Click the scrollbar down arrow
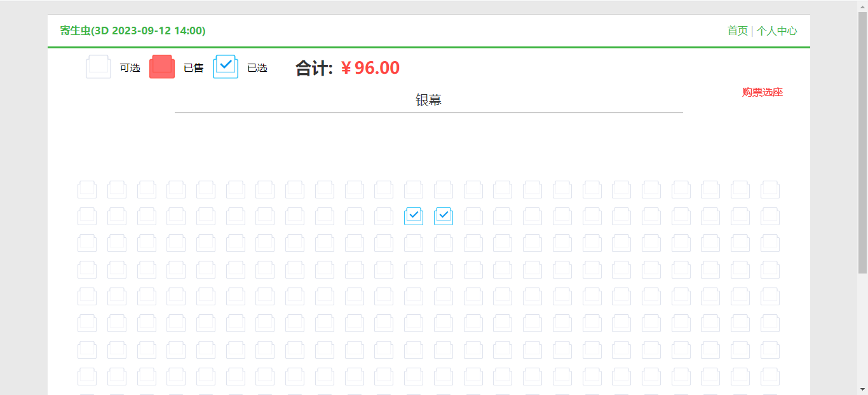This screenshot has height=395, width=868. 862,389
